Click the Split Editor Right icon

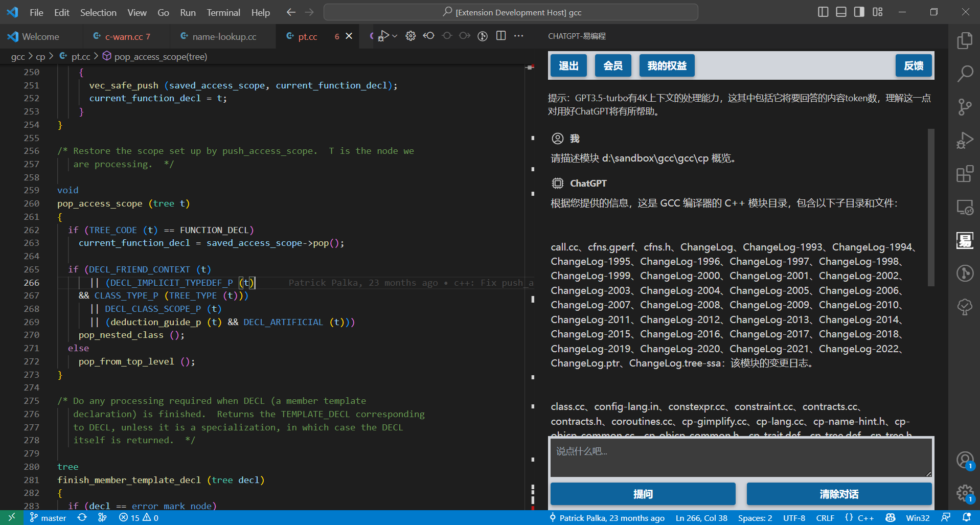click(501, 36)
